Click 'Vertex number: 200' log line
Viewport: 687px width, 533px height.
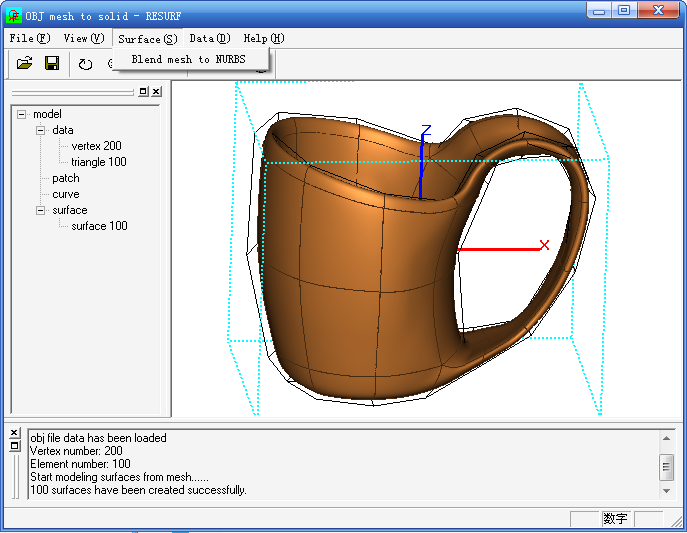click(76, 451)
